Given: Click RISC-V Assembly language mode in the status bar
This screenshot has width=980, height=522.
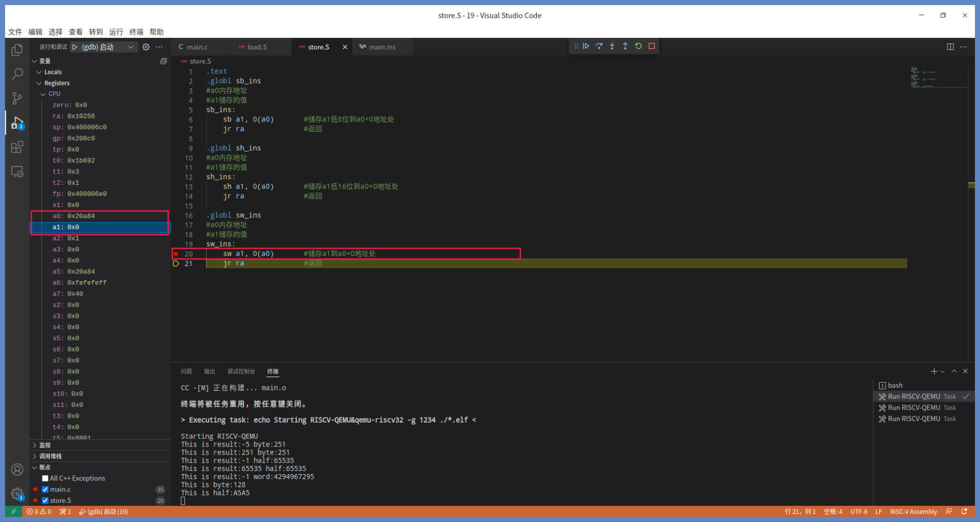Looking at the screenshot, I should [x=913, y=512].
